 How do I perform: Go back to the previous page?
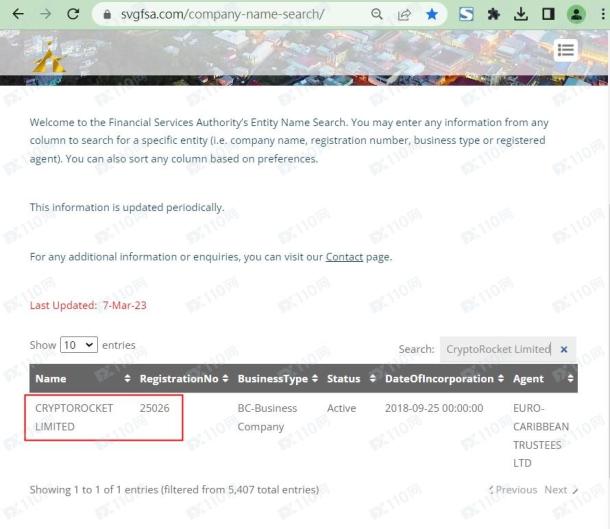pyautogui.click(x=18, y=14)
